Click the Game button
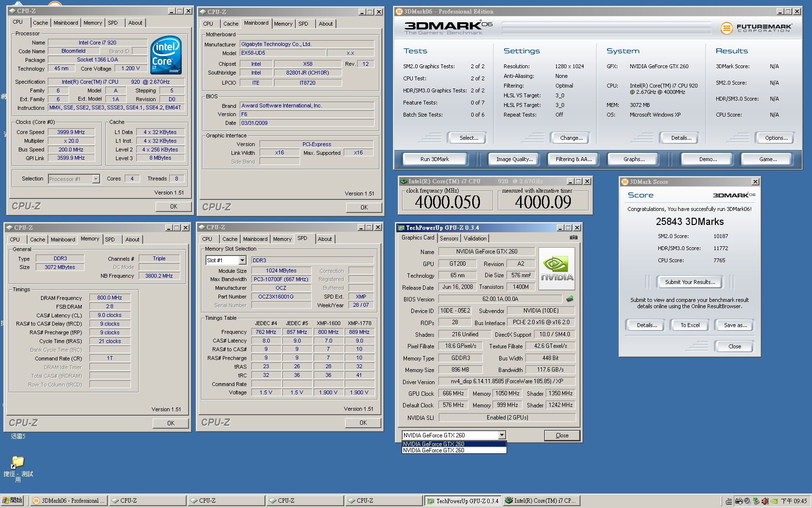 coord(768,159)
